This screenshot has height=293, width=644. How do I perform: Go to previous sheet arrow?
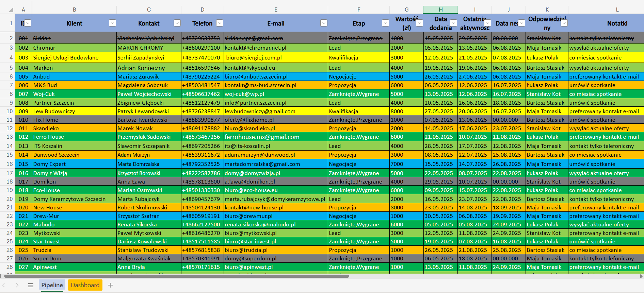click(x=4, y=285)
